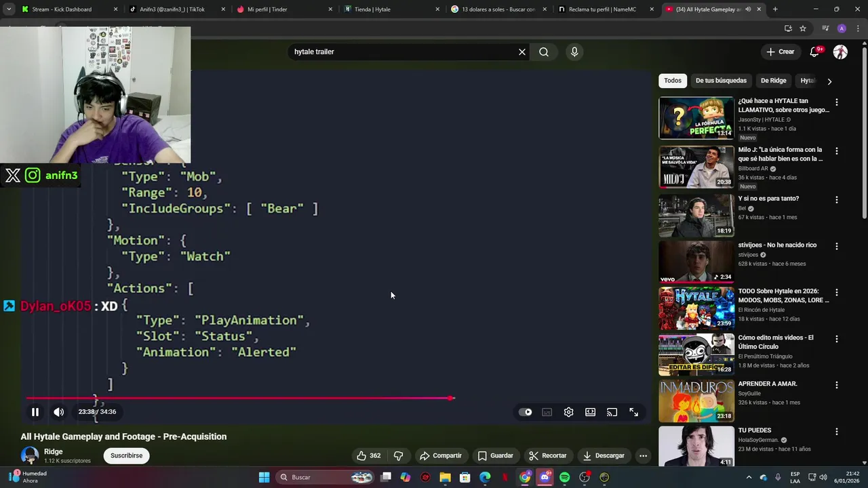Show more filter chips with right arrow
The width and height of the screenshot is (868, 488).
[829, 81]
